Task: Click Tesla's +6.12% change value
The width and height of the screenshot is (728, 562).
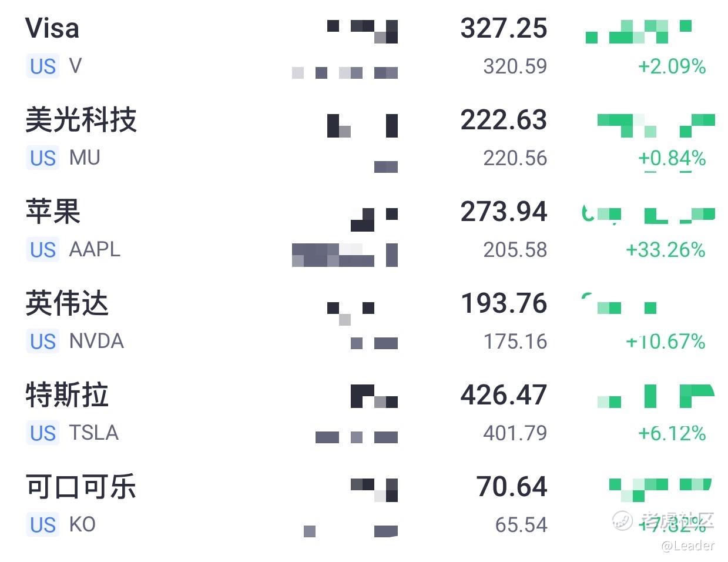Action: click(x=672, y=433)
